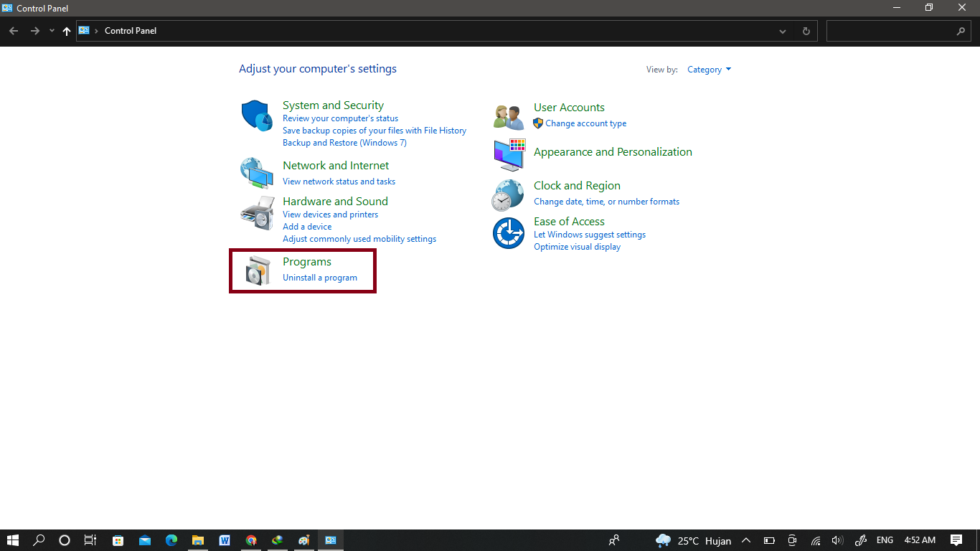Open Adjust commonly used mobility settings
Image resolution: width=980 pixels, height=551 pixels.
point(359,239)
